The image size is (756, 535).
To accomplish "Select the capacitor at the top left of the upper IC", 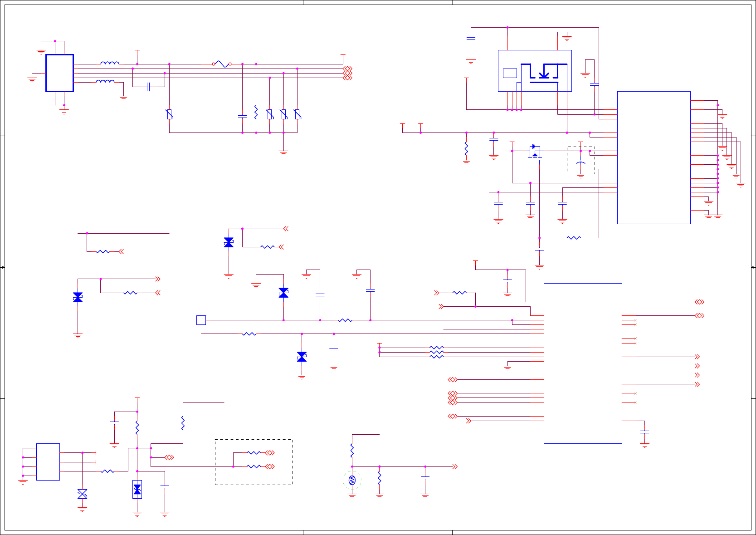I will tap(471, 39).
